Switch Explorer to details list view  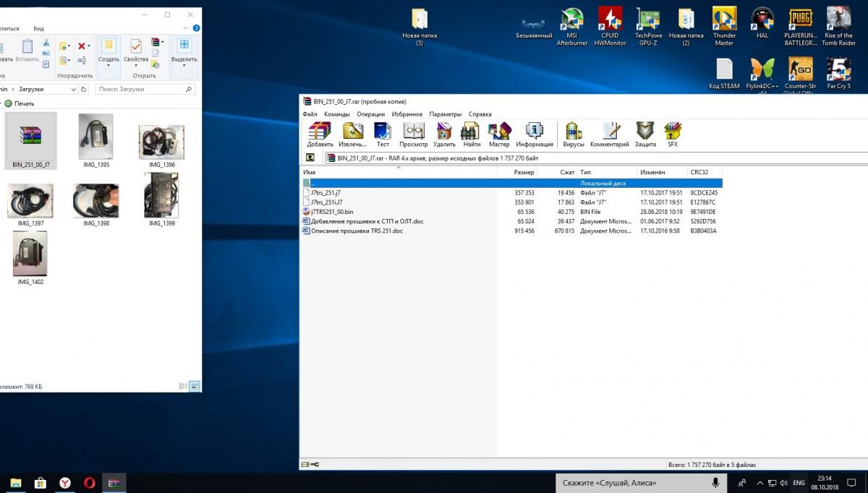tap(183, 387)
